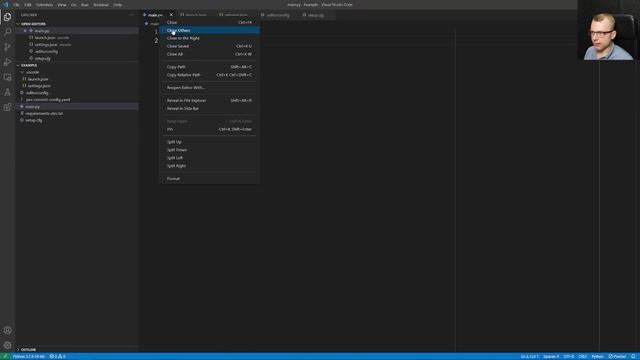
Task: Open the Run and Debug view
Action: (7, 62)
